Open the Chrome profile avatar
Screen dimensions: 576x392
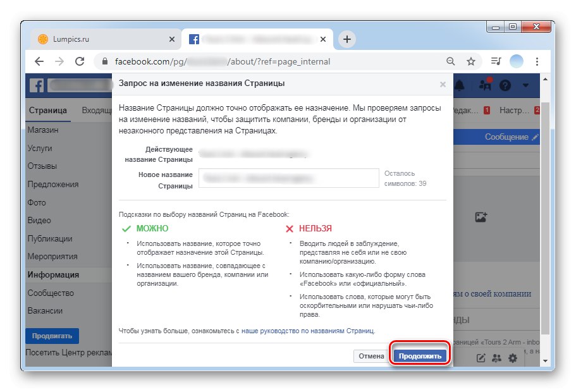pyautogui.click(x=516, y=61)
